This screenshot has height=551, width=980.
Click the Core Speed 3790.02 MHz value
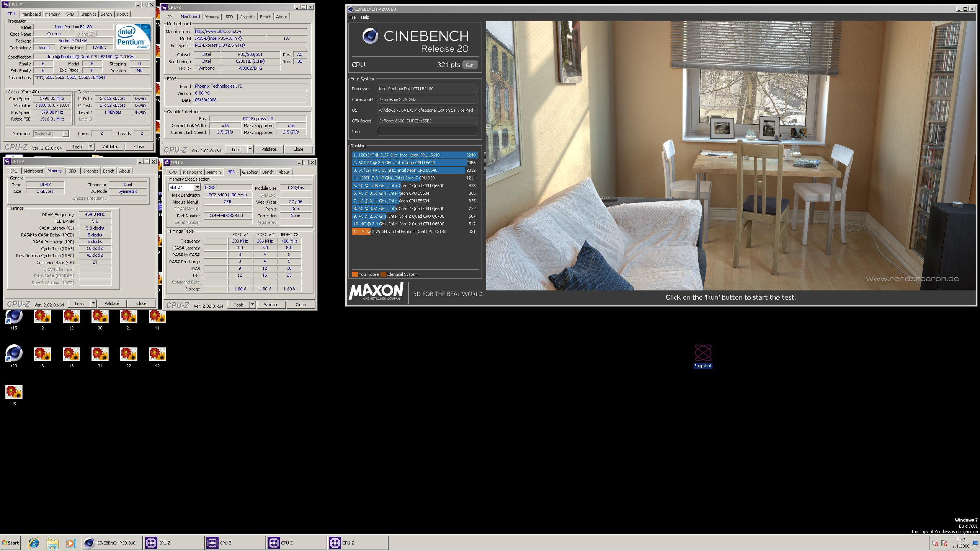[52, 98]
